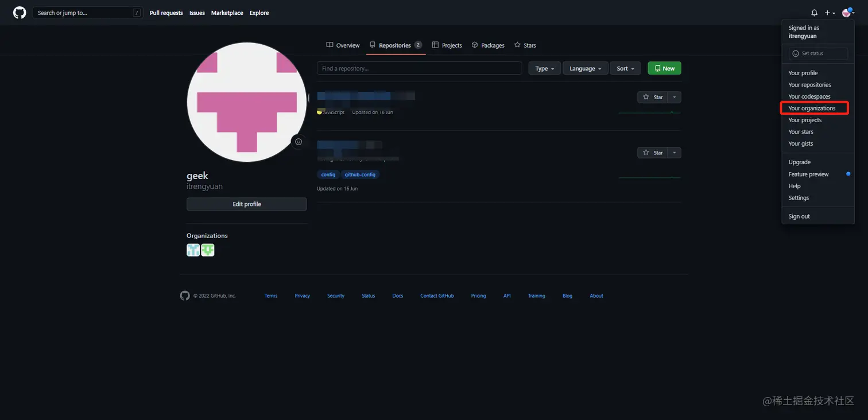Expand the Type filter dropdown
868x420 pixels.
coord(545,68)
